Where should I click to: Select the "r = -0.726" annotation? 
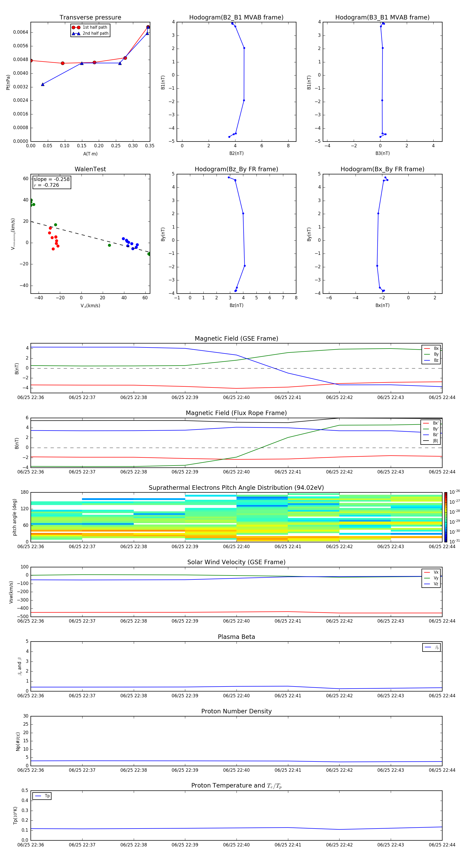coord(47,185)
